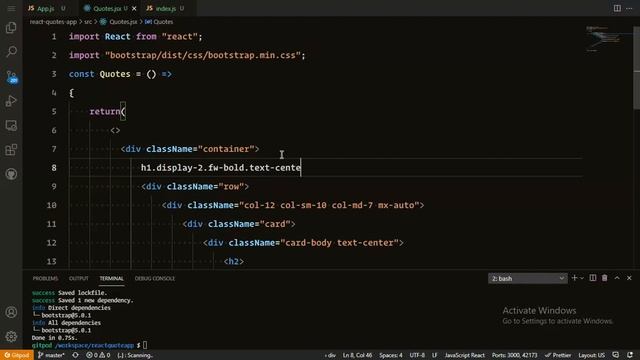Switch to the index.js tab
The height and width of the screenshot is (360, 640).
pos(166,8)
